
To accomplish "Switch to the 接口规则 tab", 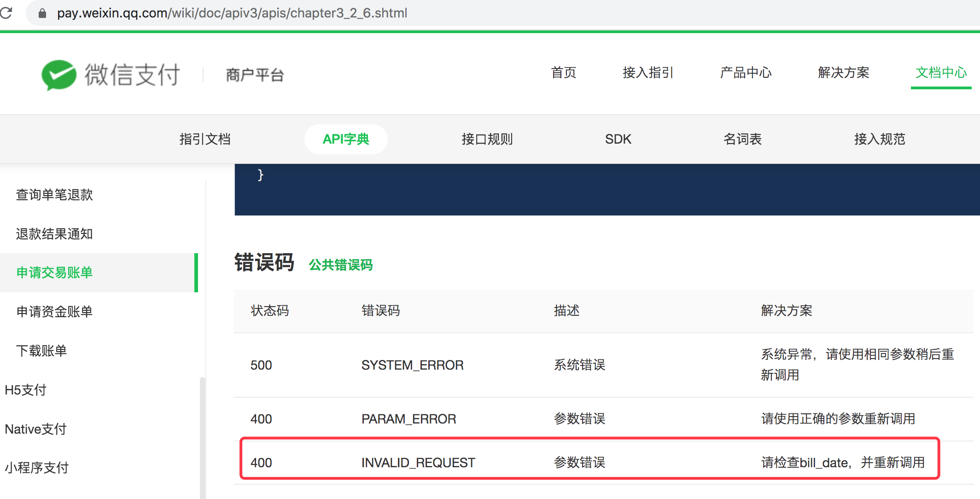I will click(x=487, y=139).
